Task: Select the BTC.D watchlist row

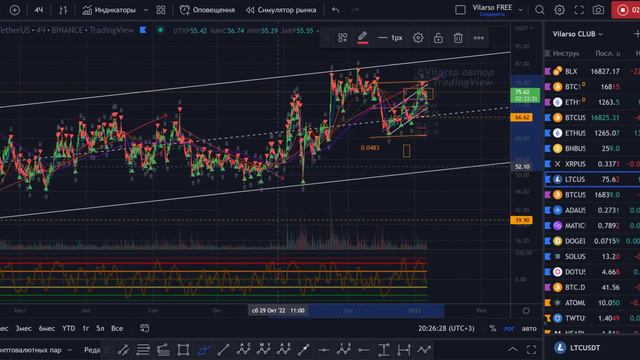Action: click(x=593, y=287)
